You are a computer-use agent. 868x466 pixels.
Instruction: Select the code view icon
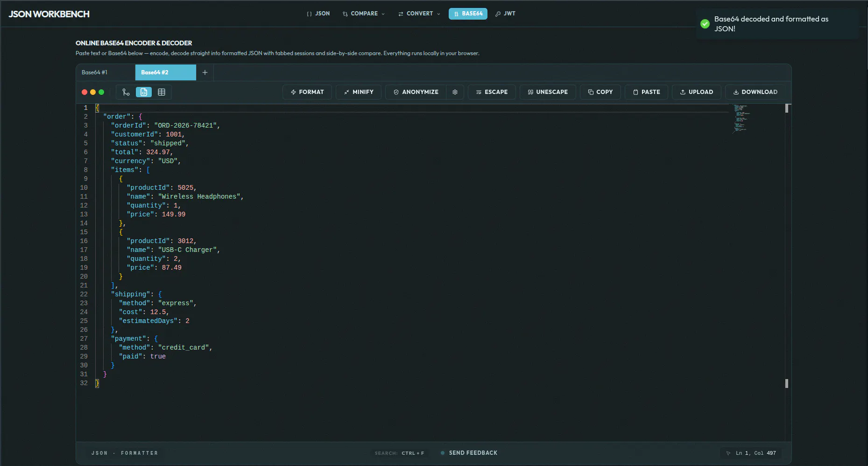pos(144,92)
